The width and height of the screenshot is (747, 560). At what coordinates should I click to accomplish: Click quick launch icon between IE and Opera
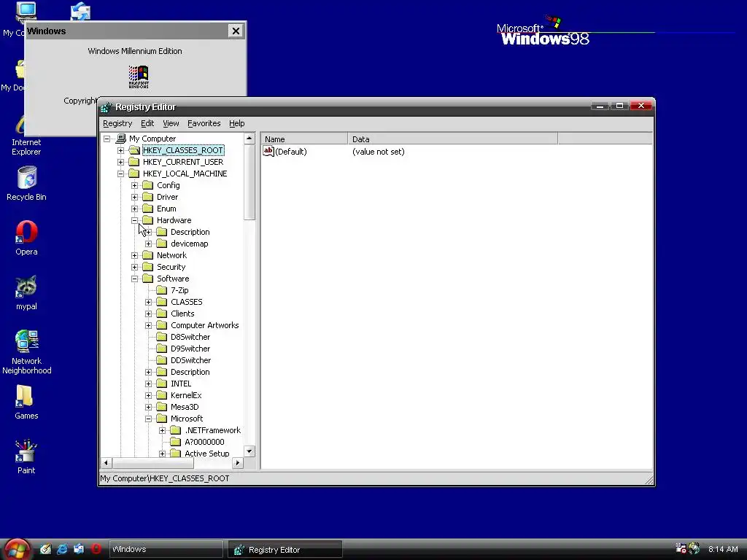click(79, 549)
